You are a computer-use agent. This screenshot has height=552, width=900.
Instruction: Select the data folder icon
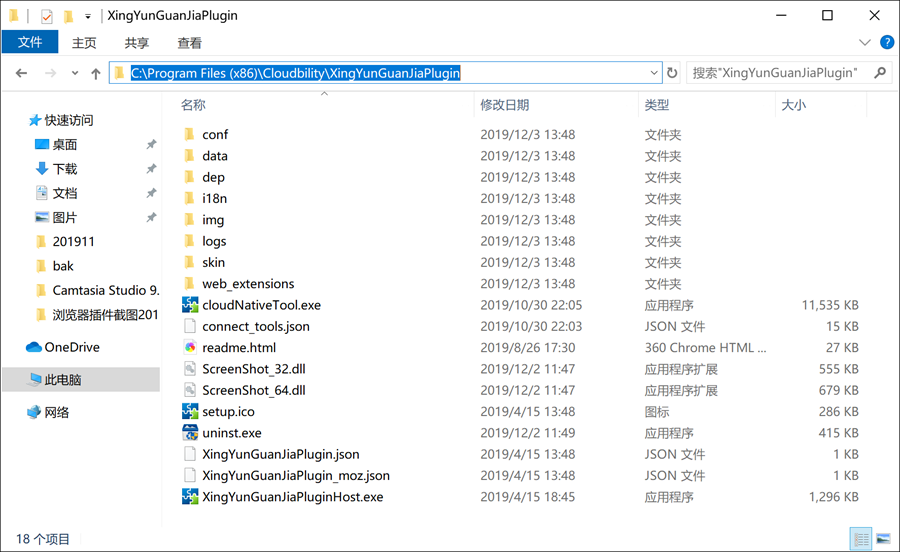pos(189,156)
